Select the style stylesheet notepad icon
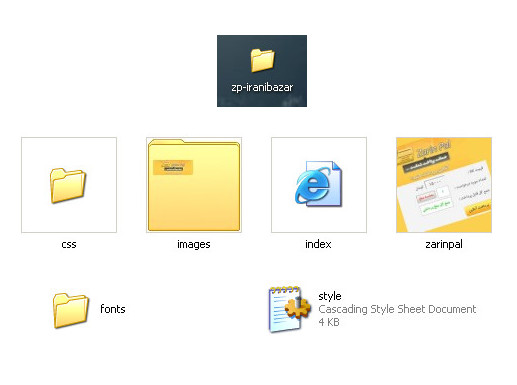The width and height of the screenshot is (517, 385). 289,309
